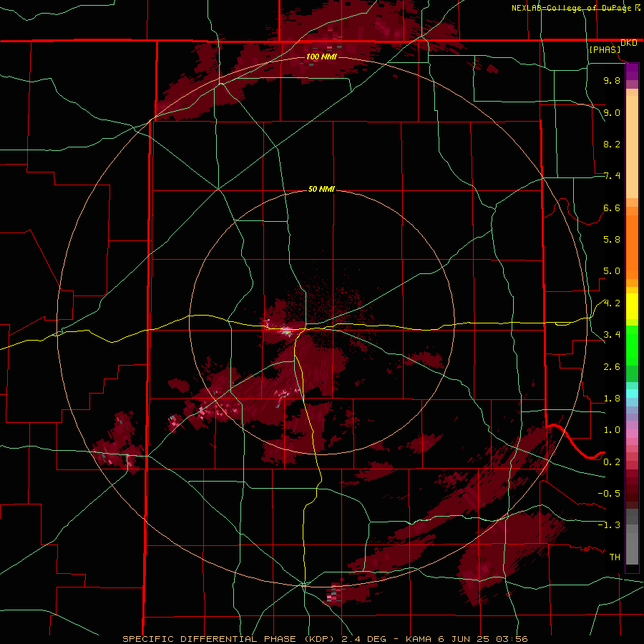644x644 pixels.
Task: Click the 5.0 color scale value
Action: [612, 271]
